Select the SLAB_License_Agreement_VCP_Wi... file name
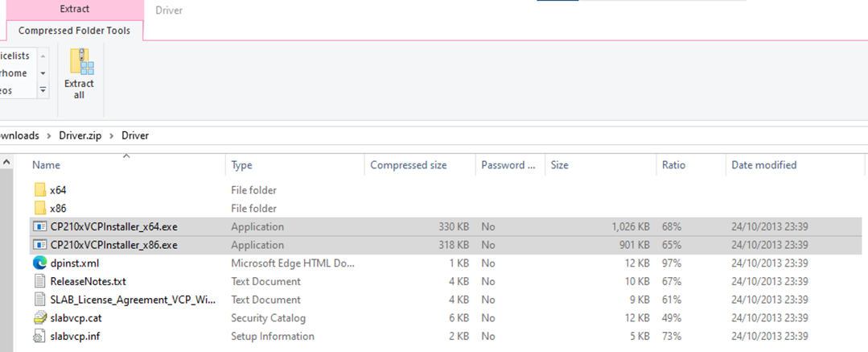The width and height of the screenshot is (868, 352). 133,300
